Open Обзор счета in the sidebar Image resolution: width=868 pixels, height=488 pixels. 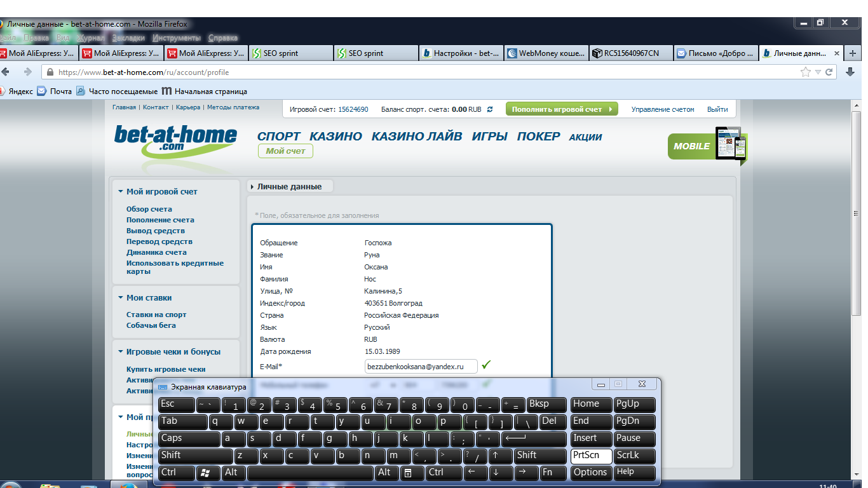[x=149, y=209]
